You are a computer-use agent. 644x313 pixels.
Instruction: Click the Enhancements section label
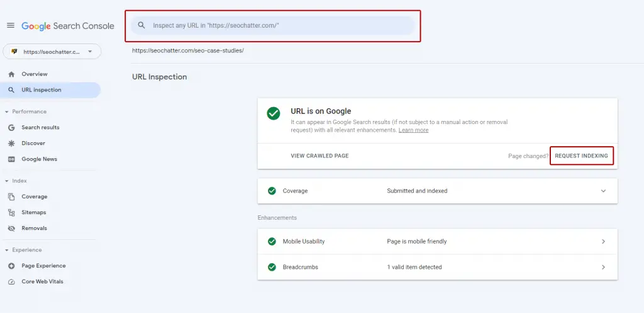pos(277,217)
